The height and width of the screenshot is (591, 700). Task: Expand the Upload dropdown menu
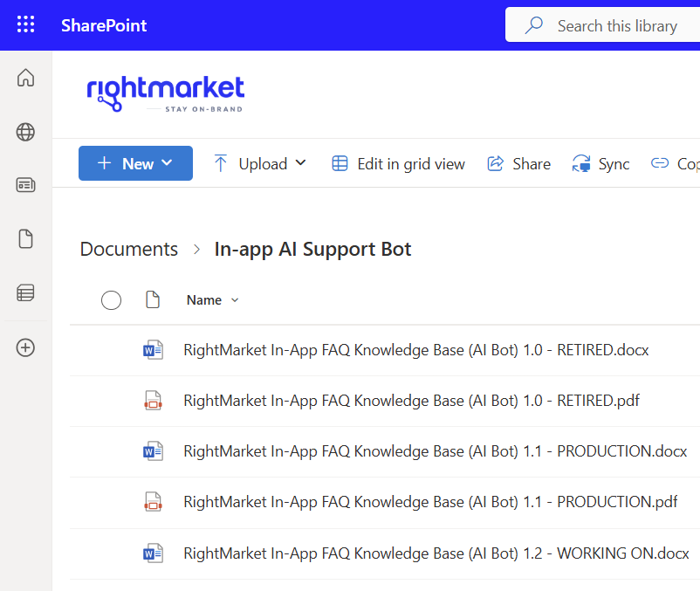[260, 163]
